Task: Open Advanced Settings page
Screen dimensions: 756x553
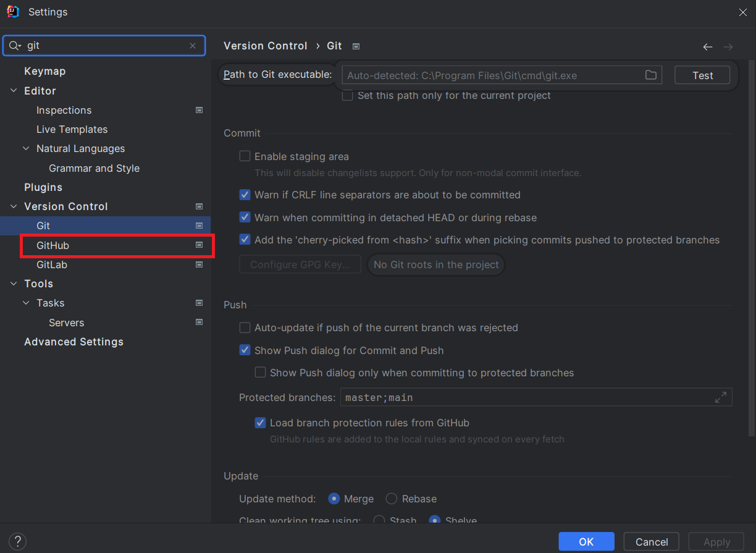Action: click(73, 342)
